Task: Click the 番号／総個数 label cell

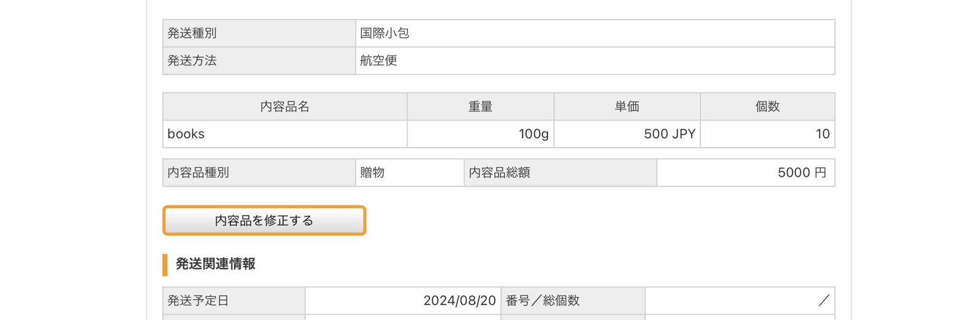Action: pos(543,300)
